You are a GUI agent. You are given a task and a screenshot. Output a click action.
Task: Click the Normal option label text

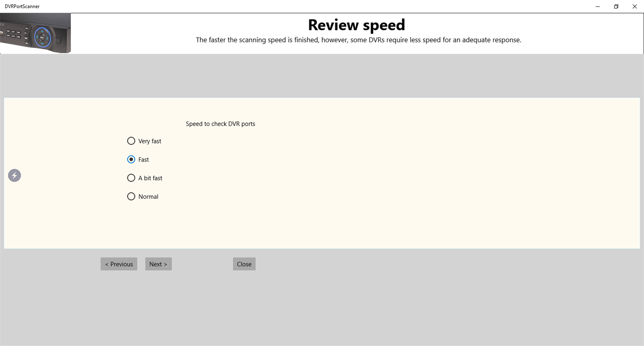[x=148, y=196]
